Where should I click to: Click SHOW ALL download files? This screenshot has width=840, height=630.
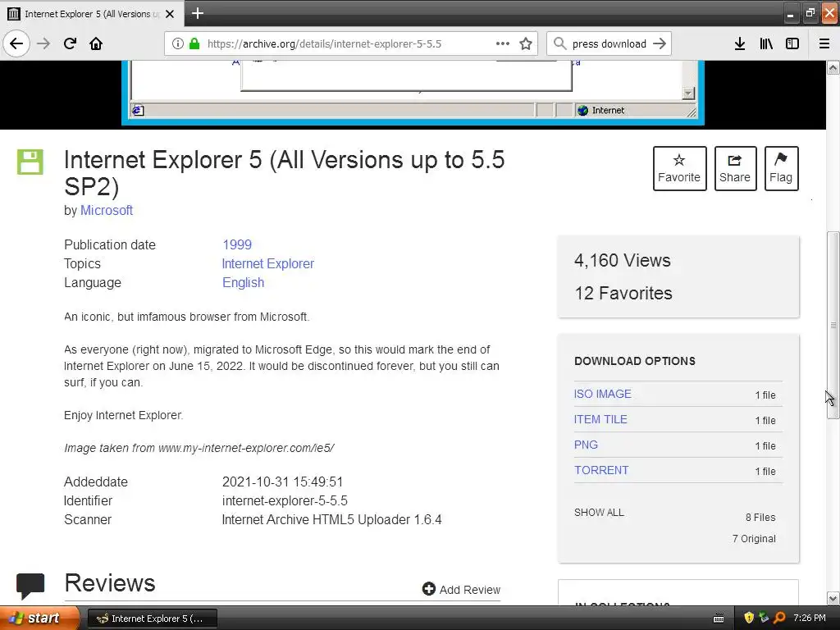point(599,513)
